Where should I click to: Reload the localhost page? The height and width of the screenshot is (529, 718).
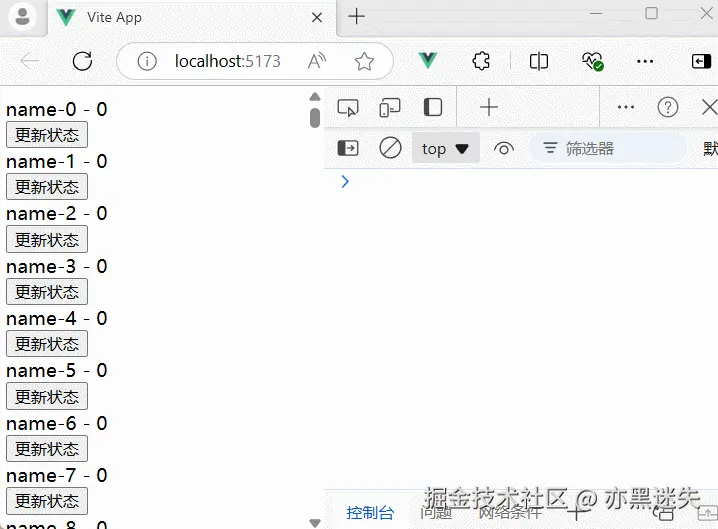pyautogui.click(x=82, y=61)
